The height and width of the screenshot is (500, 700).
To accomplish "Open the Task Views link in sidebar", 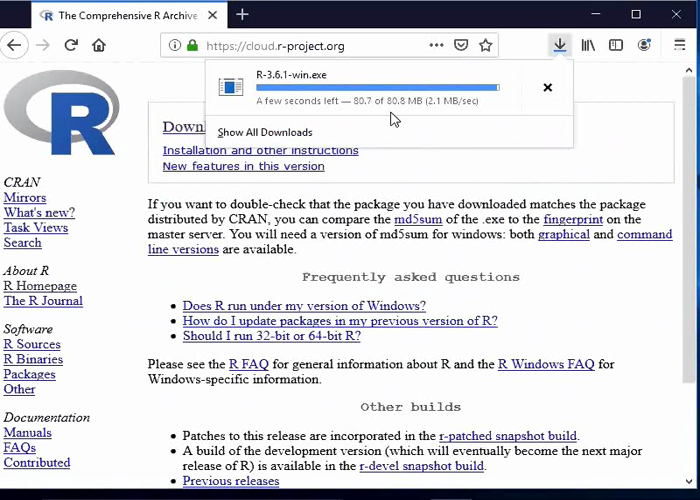I will tap(36, 227).
